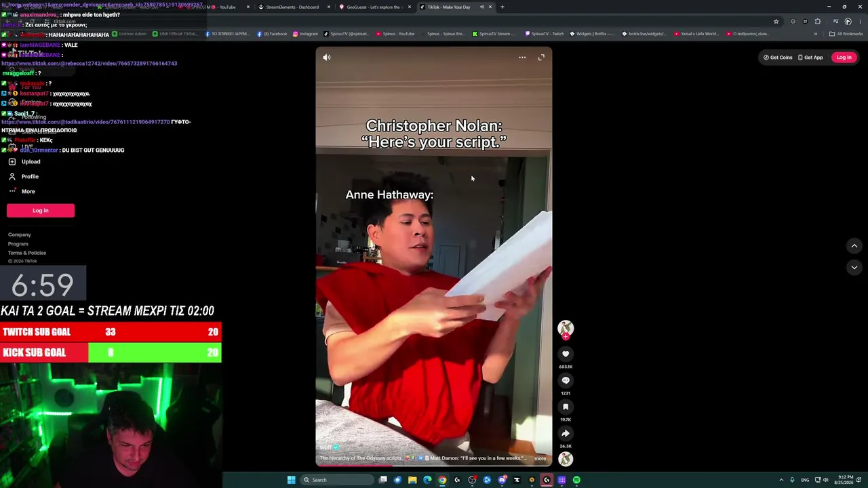
Task: Open the video comments
Action: [x=566, y=380]
